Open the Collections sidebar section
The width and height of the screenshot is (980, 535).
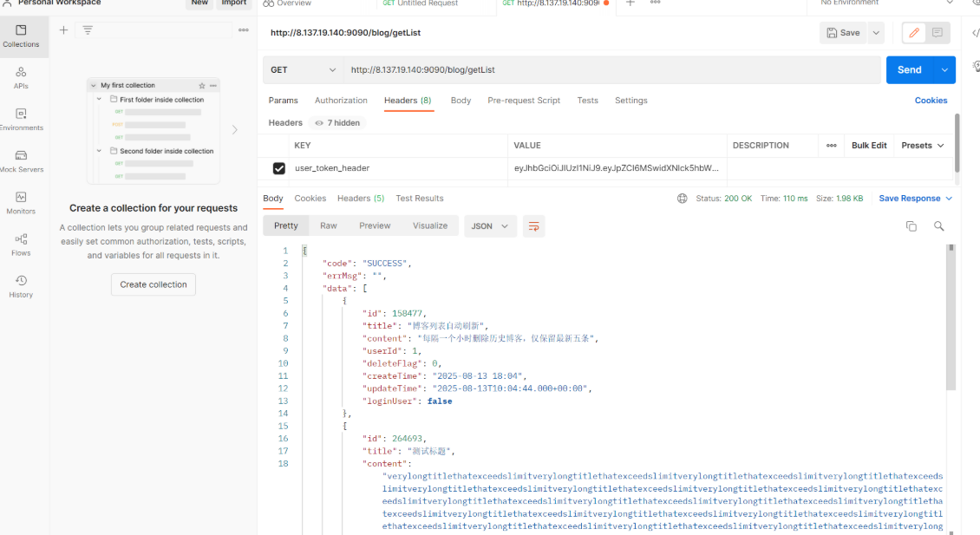[22, 36]
